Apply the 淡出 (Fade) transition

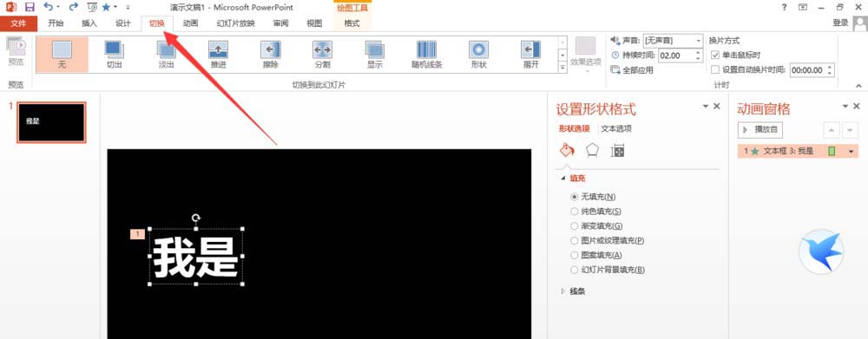point(166,55)
